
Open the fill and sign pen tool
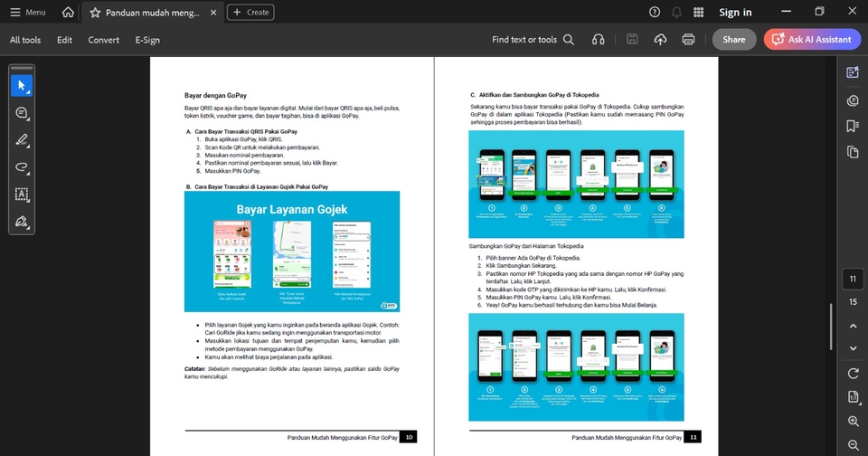point(22,222)
